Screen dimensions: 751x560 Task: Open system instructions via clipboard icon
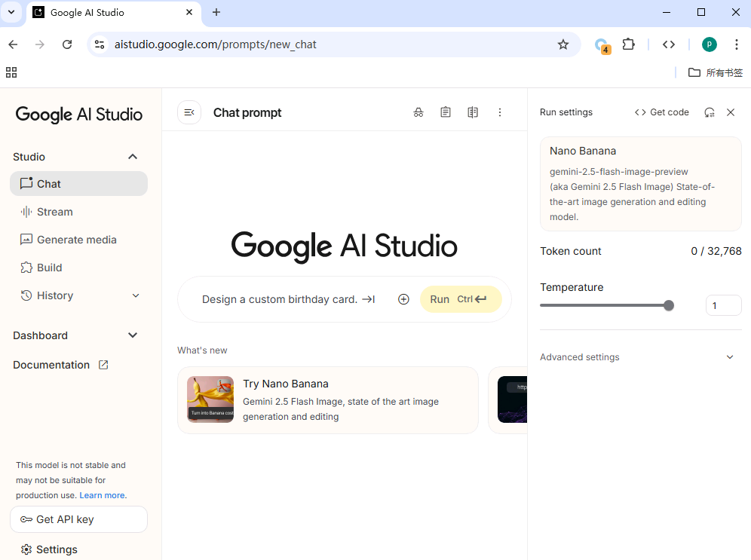[446, 112]
